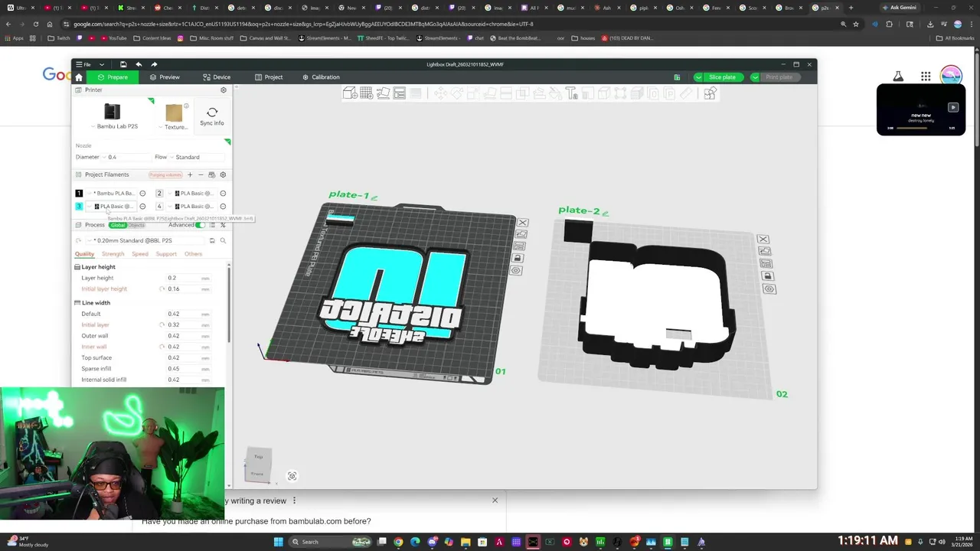Sync info from the printer
980x551 pixels.
212,116
